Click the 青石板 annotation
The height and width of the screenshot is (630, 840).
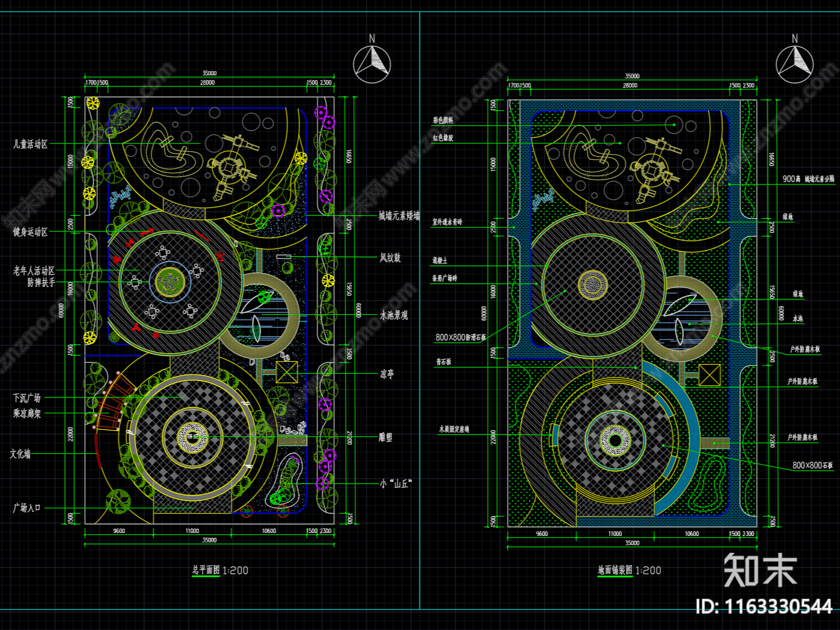(x=444, y=362)
